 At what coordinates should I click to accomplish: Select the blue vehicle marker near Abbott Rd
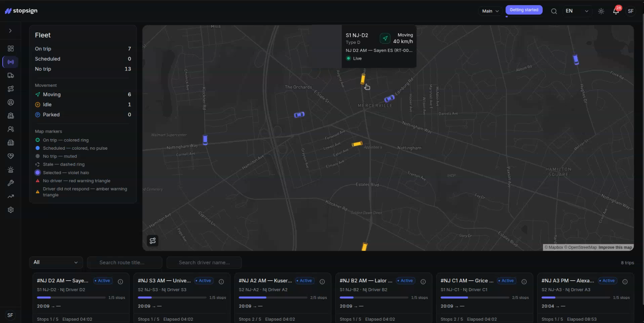coord(576,59)
